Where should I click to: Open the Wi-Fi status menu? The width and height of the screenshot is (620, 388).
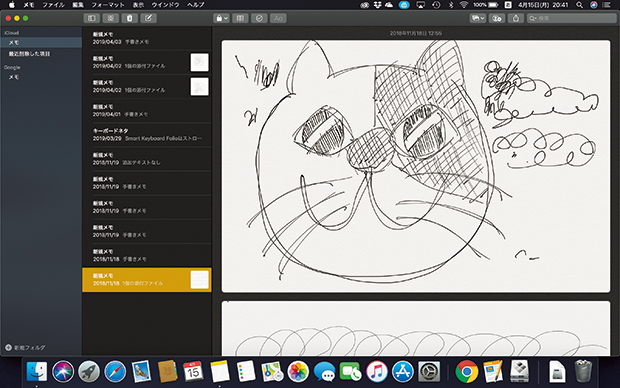pos(464,5)
